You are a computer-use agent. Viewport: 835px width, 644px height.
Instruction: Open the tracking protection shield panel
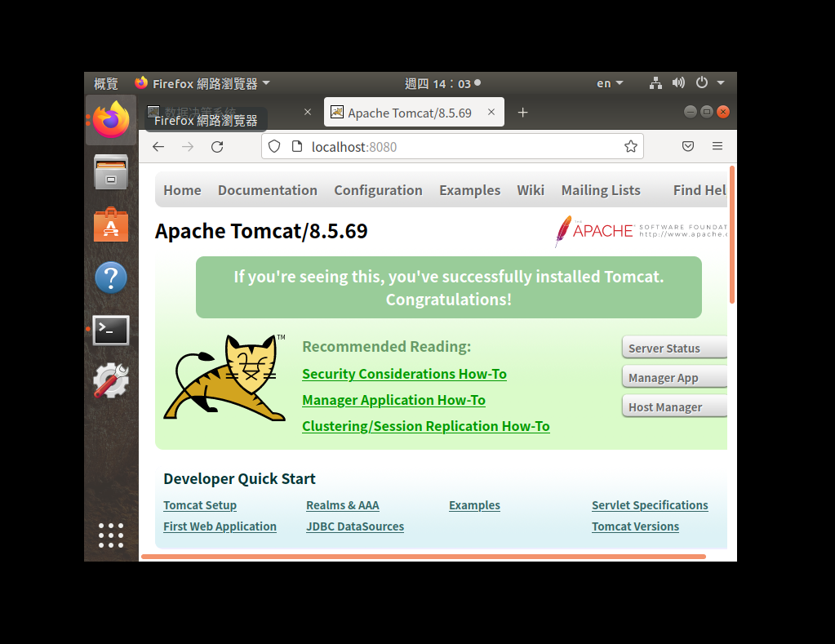(x=273, y=146)
